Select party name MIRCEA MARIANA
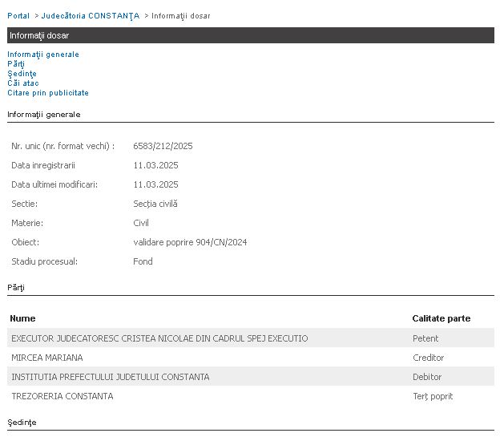Viewport: 504px width, 441px height. click(47, 358)
